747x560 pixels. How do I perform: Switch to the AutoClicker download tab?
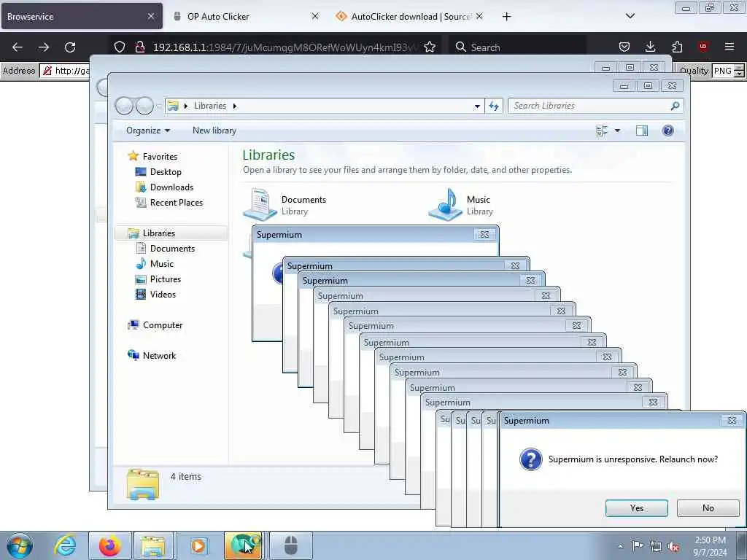410,16
